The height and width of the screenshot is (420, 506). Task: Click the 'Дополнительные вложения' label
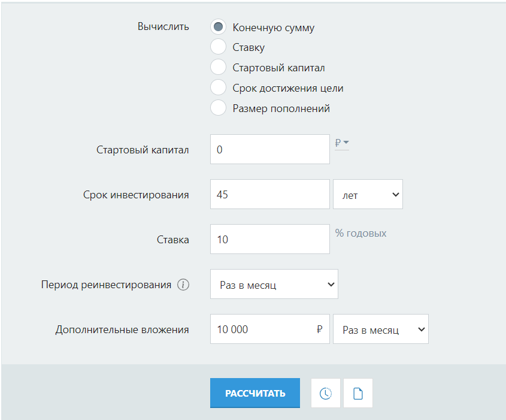(x=122, y=330)
